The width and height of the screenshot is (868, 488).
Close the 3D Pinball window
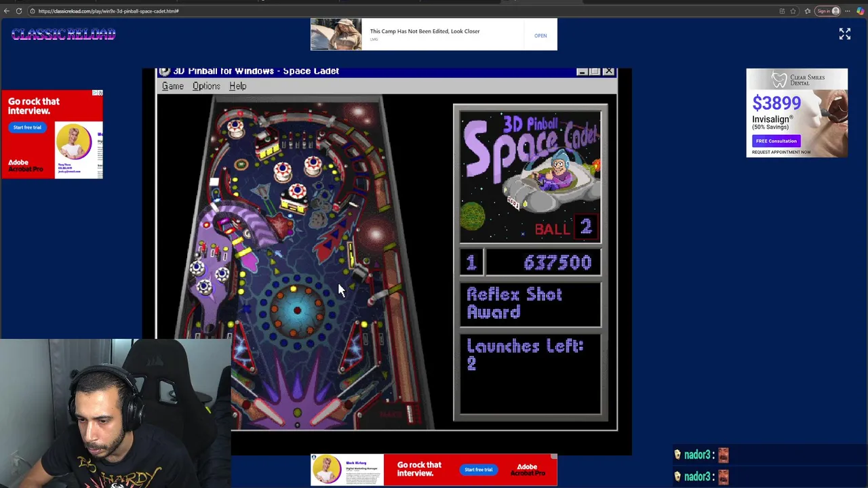[x=608, y=71]
